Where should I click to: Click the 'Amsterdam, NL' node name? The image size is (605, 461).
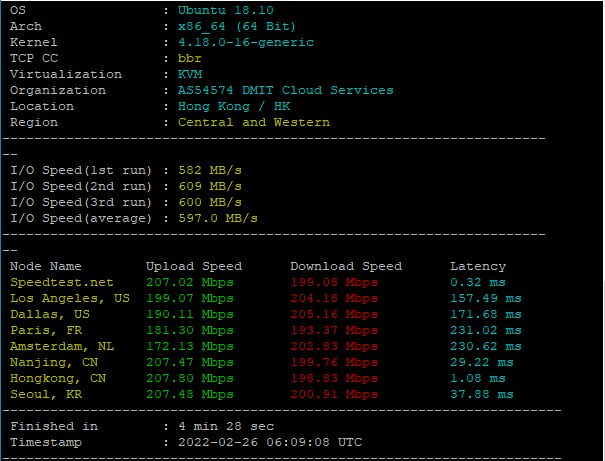click(x=62, y=346)
